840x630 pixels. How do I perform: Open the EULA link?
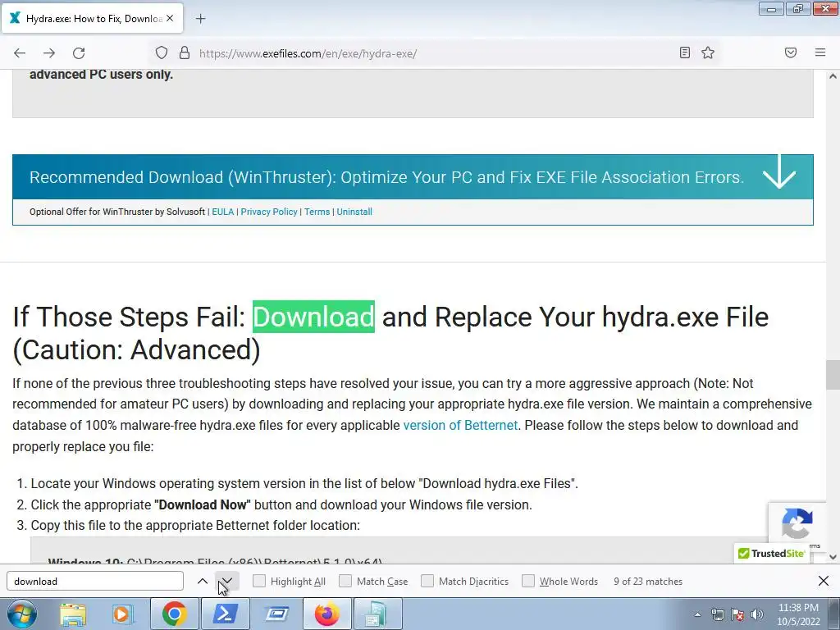[x=223, y=212]
